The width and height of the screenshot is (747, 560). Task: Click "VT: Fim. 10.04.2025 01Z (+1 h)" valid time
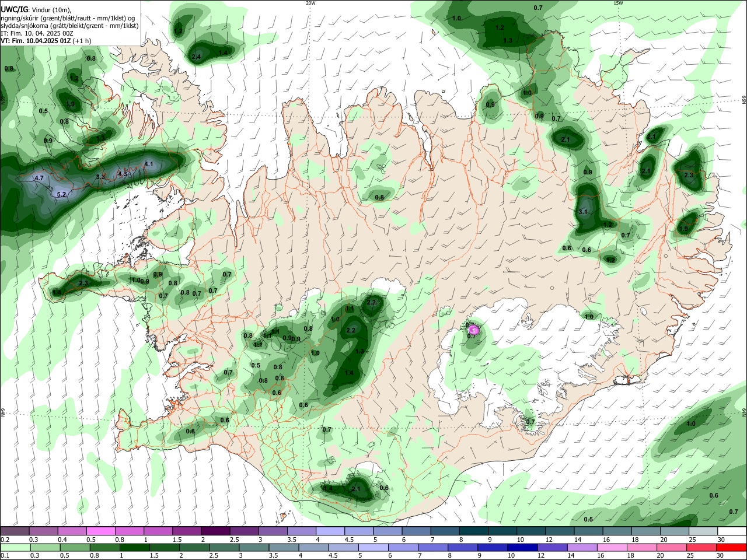pos(46,41)
